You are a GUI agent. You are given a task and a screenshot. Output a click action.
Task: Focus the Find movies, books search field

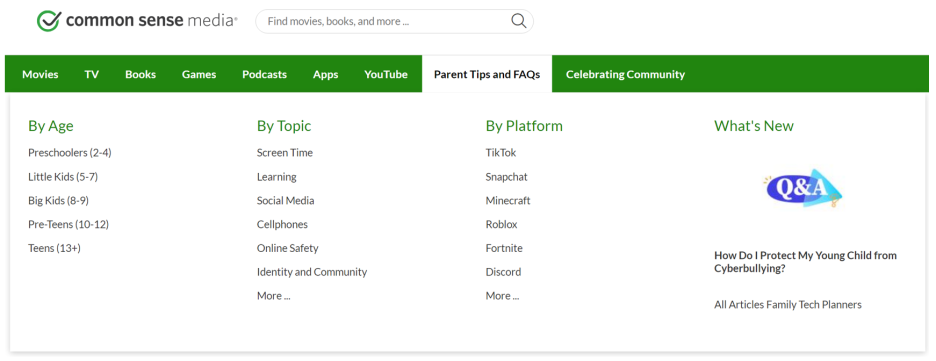pos(394,21)
